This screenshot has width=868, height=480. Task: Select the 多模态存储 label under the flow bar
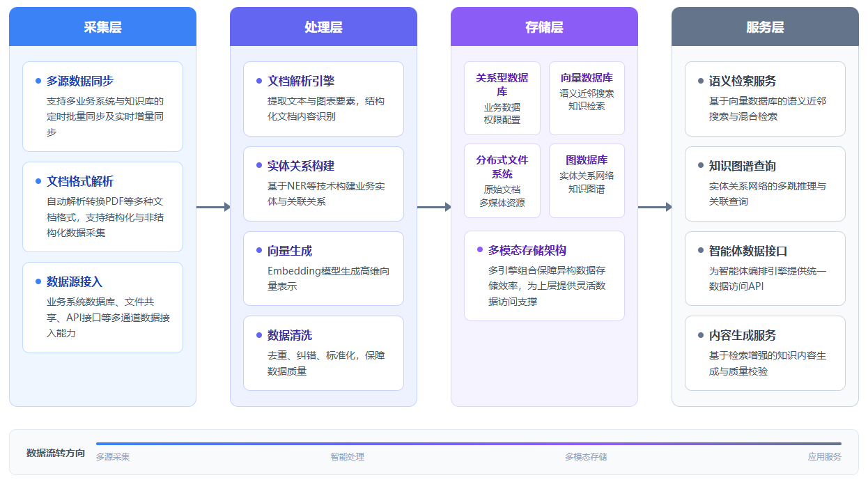[x=586, y=457]
